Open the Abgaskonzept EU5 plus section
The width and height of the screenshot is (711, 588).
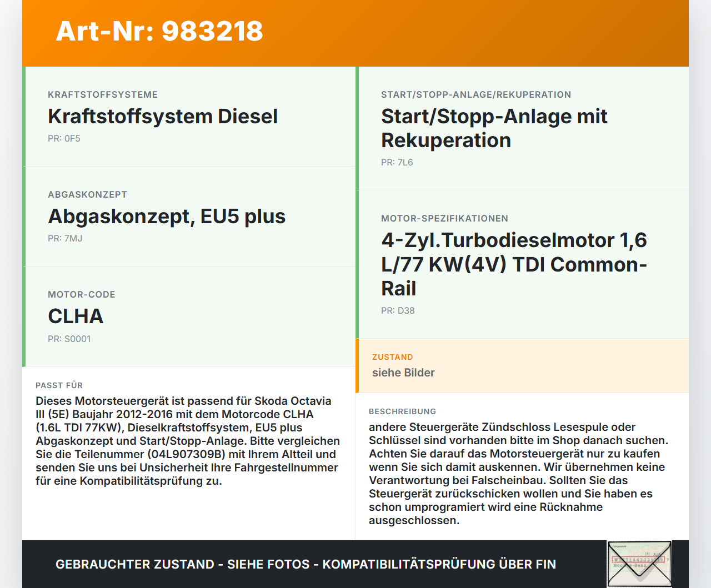point(167,216)
